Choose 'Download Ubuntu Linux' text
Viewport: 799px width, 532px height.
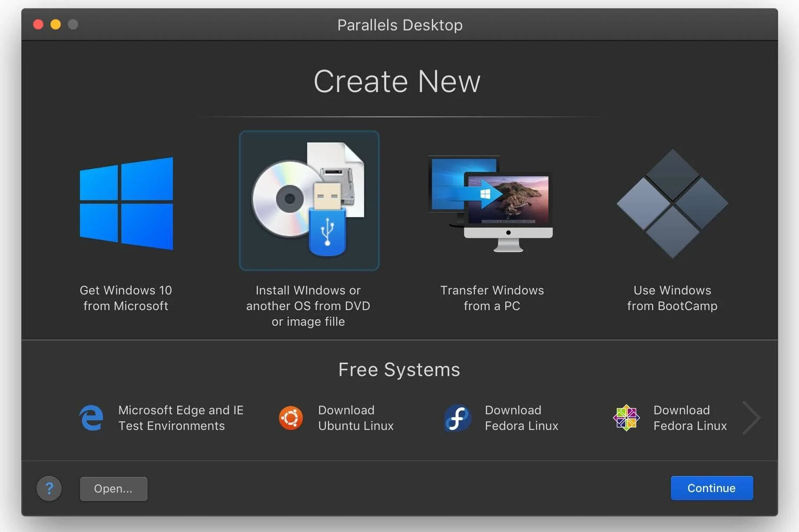tap(356, 418)
